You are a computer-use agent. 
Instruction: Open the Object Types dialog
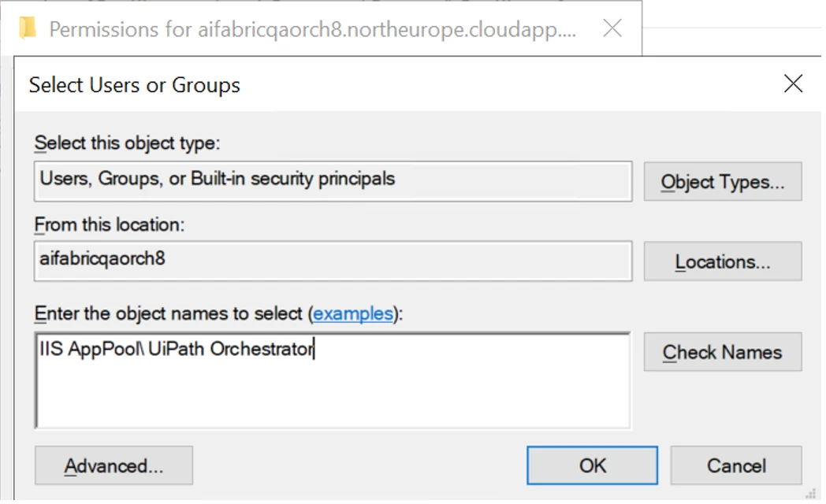722,181
